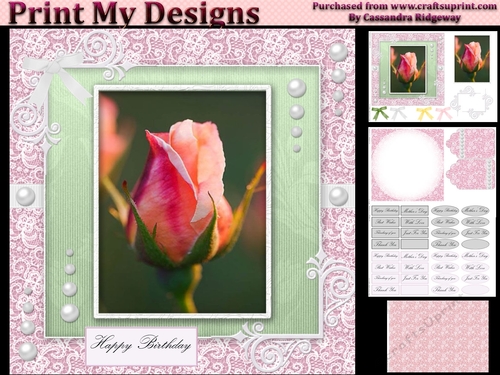Click the pink lace circular insert panel
This screenshot has height=375, width=500.
407,164
